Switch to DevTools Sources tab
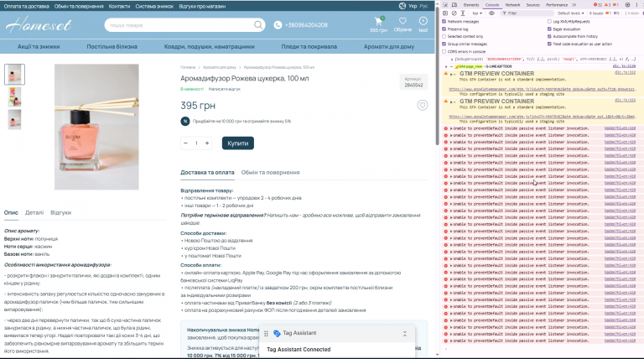The width and height of the screenshot is (644, 359). (533, 5)
